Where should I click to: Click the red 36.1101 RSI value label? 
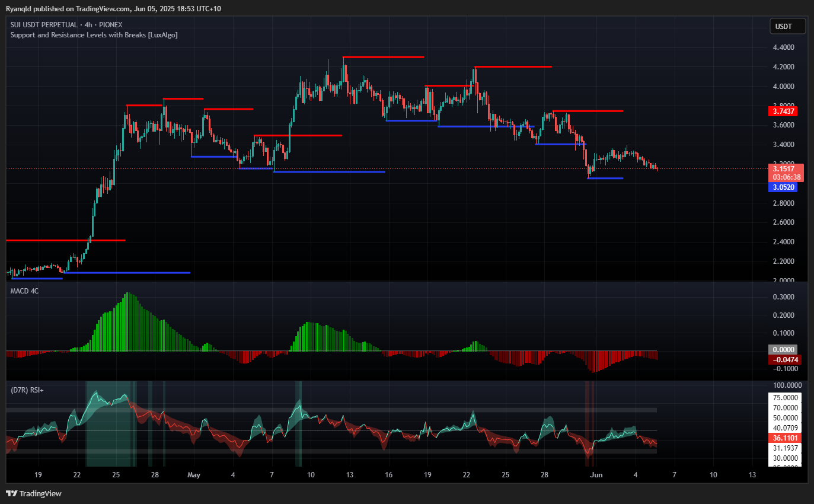coord(785,438)
